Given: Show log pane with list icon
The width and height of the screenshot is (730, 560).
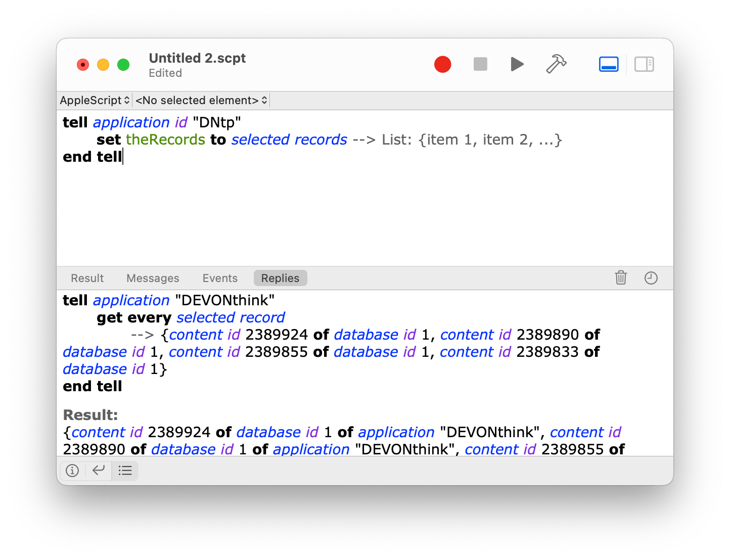Looking at the screenshot, I should point(125,471).
